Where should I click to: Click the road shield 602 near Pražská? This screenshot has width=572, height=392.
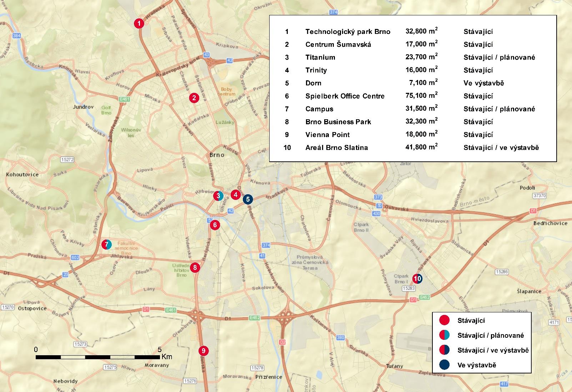(x=75, y=257)
